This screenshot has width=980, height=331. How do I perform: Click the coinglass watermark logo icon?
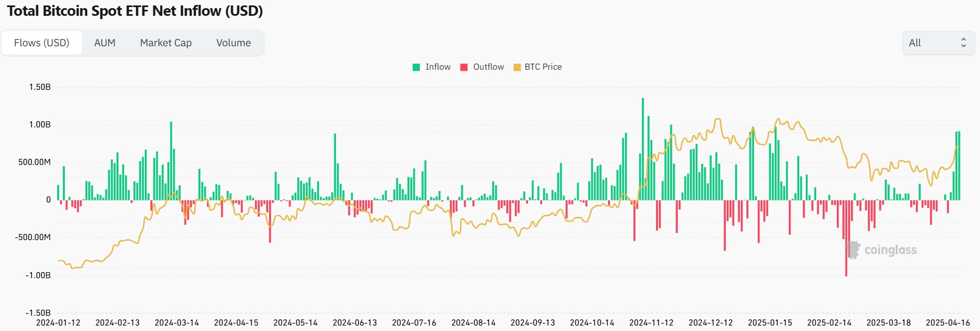pyautogui.click(x=853, y=250)
